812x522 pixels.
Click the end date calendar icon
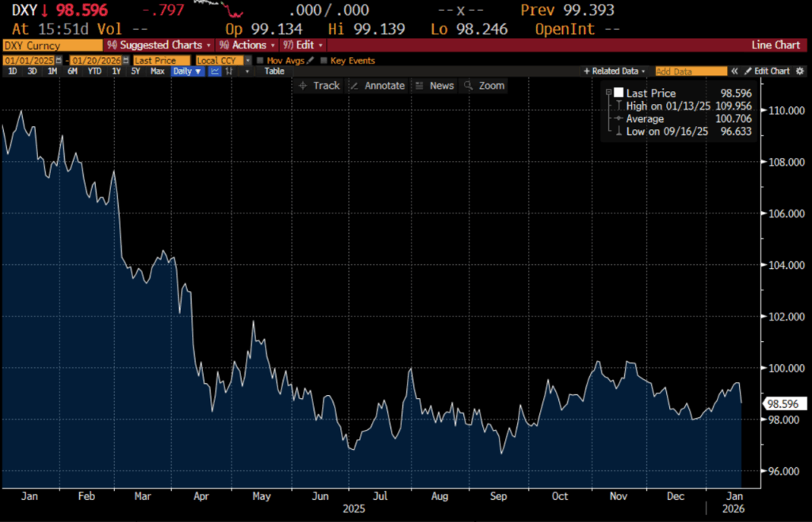[125, 60]
